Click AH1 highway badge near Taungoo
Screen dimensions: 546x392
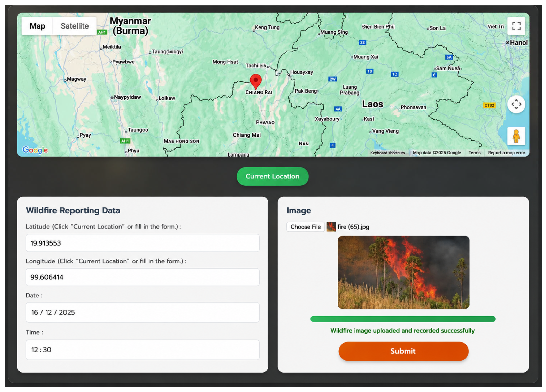(x=125, y=141)
